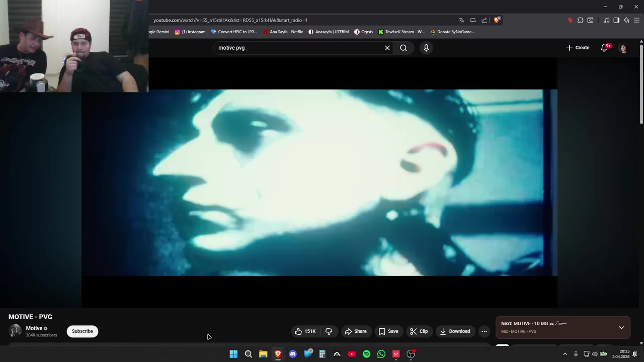644x362 pixels.
Task: Open the OBS Studio taskbar icon
Action: 411,354
